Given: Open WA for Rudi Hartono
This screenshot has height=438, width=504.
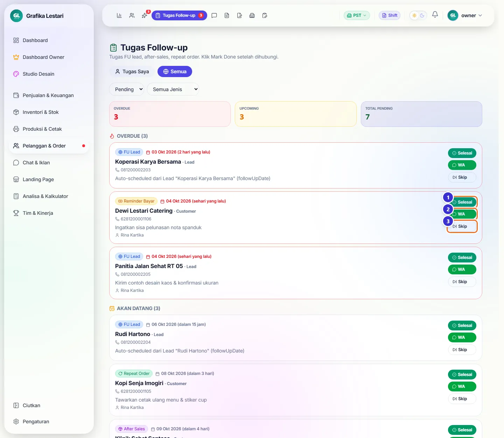Looking at the screenshot, I should [x=462, y=337].
